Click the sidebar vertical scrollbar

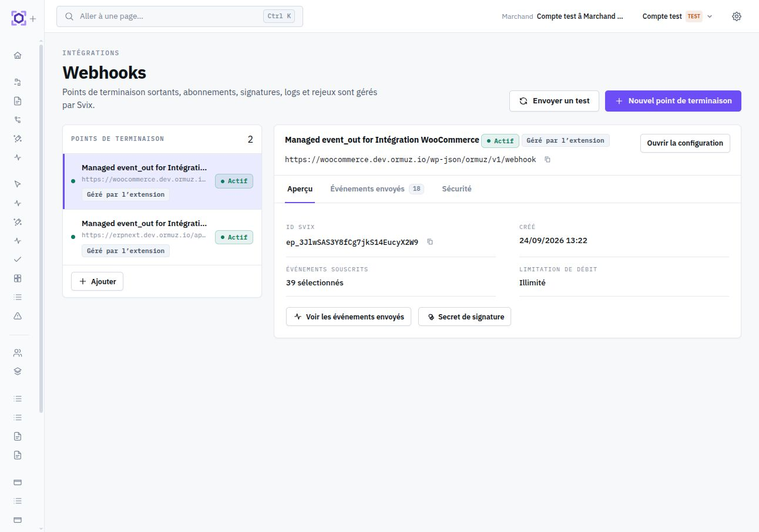[41, 229]
